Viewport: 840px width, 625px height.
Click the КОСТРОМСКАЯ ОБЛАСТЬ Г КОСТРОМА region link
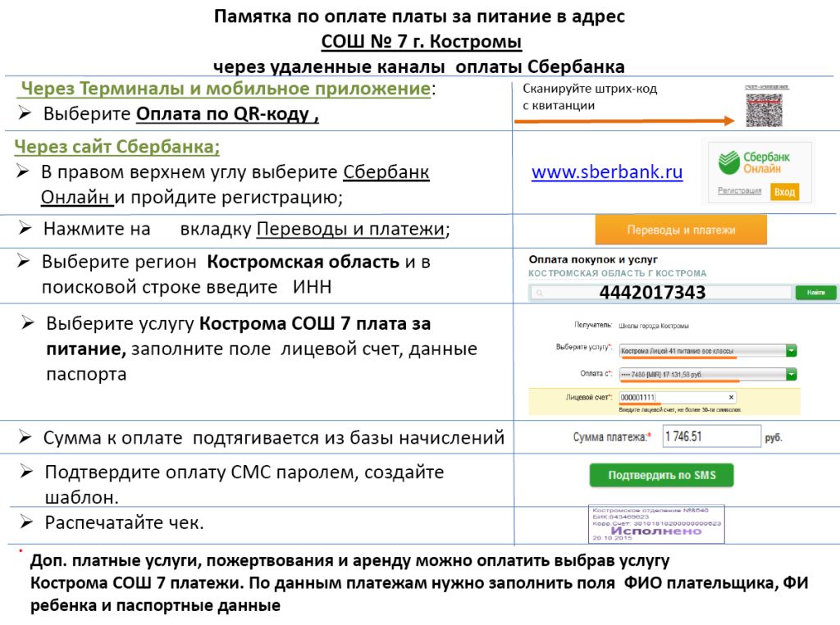[x=617, y=273]
